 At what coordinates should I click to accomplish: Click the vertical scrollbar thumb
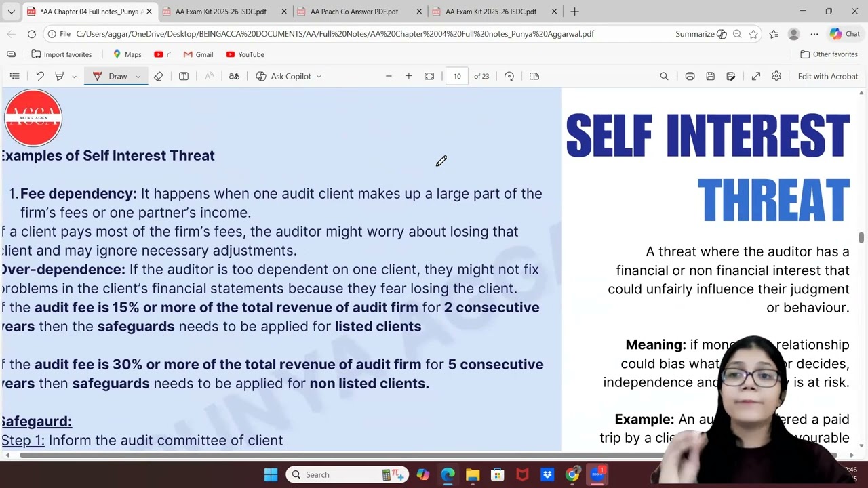(x=861, y=237)
